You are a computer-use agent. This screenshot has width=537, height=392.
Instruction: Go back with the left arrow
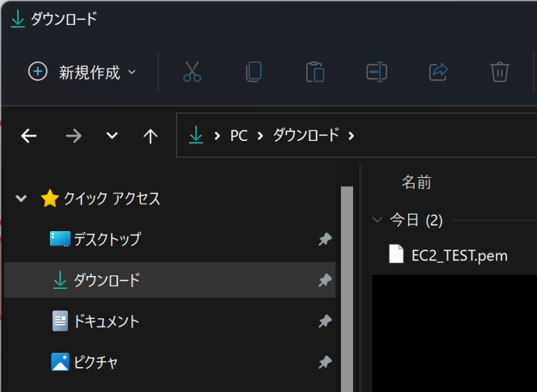pyautogui.click(x=29, y=136)
